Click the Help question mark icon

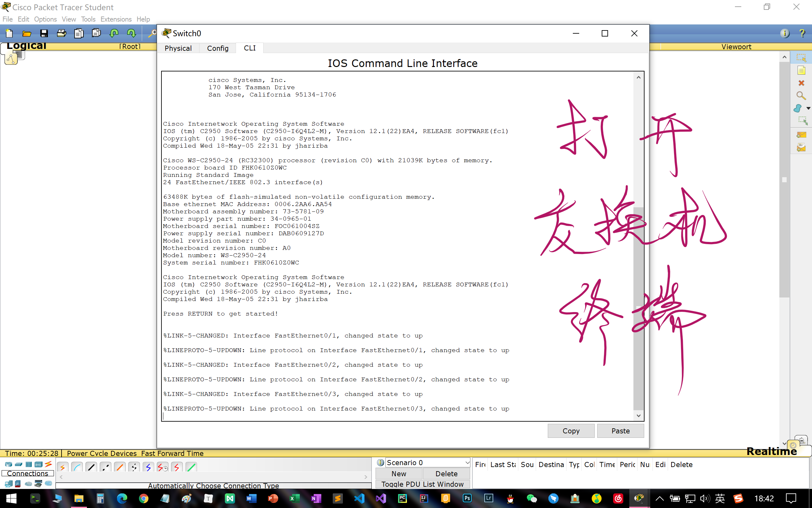pos(802,33)
